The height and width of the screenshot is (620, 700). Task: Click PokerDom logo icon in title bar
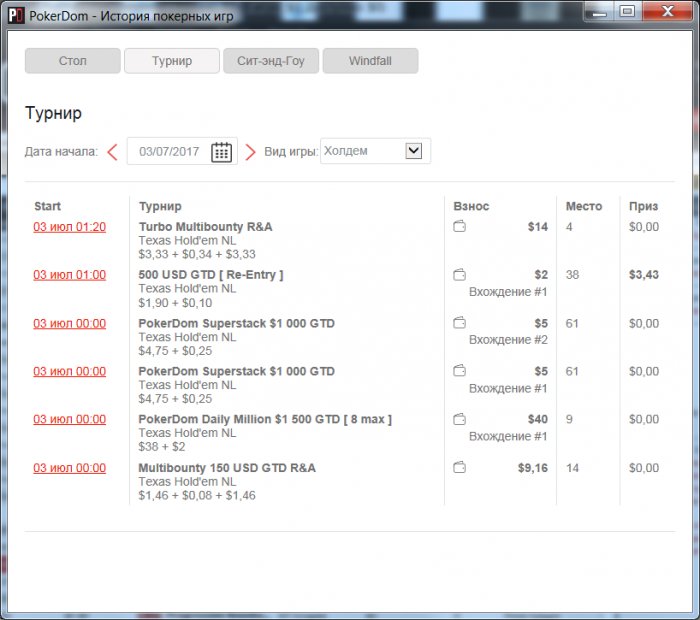coord(16,15)
